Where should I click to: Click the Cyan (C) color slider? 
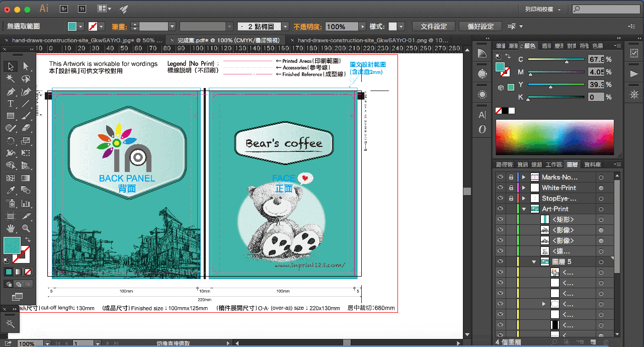(x=555, y=60)
